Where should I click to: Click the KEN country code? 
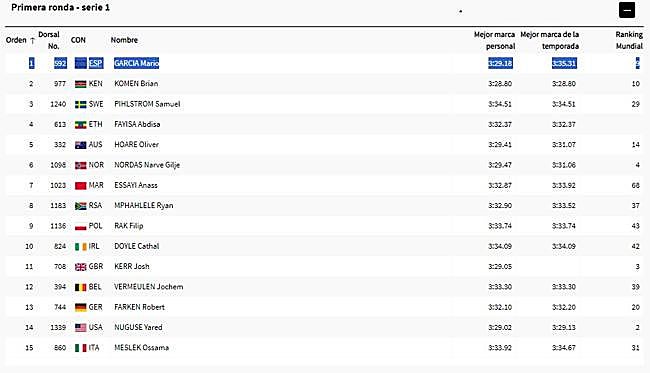(96, 84)
